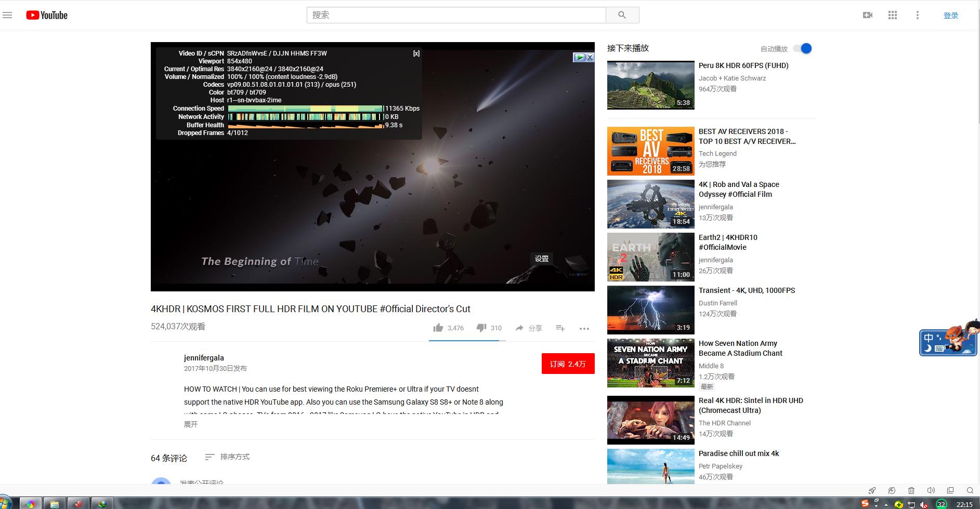Click title 'How Seven Nation Army Became A Stadium Chant'
This screenshot has width=980, height=509.
740,348
